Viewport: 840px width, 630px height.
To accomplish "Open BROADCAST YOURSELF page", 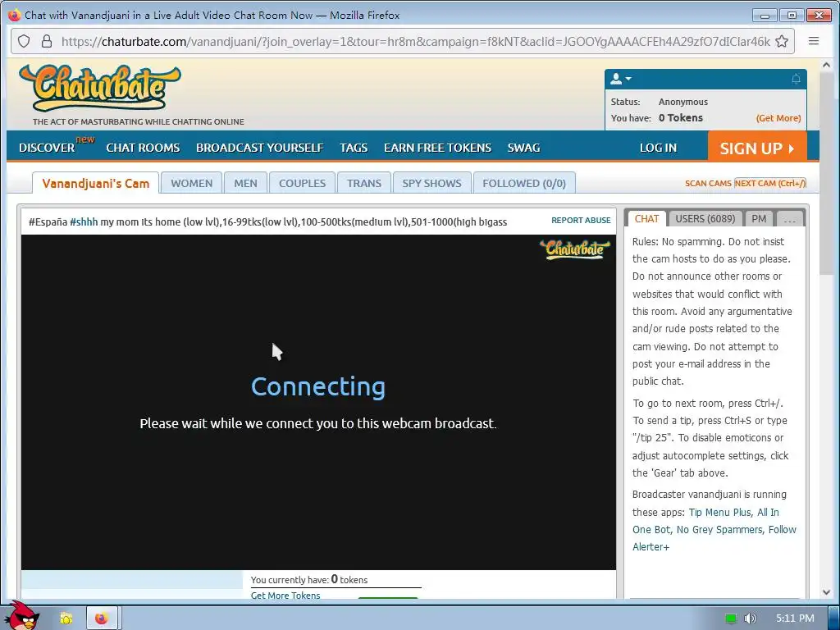I will [260, 148].
